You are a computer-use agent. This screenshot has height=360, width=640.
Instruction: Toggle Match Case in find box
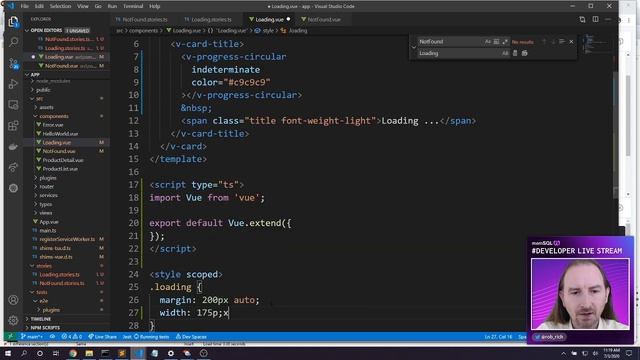[x=488, y=42]
